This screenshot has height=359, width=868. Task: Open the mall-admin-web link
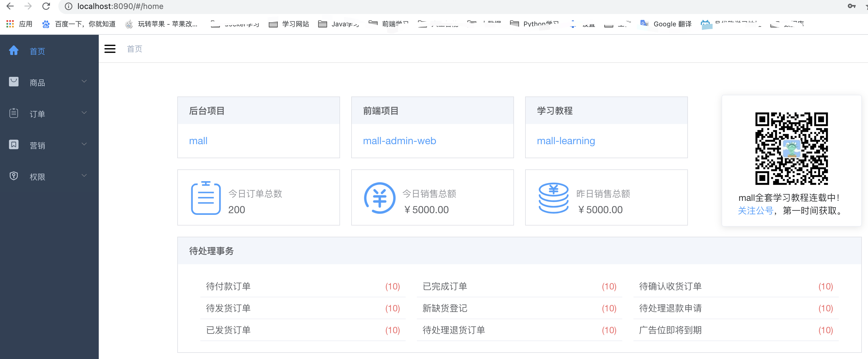click(x=399, y=141)
